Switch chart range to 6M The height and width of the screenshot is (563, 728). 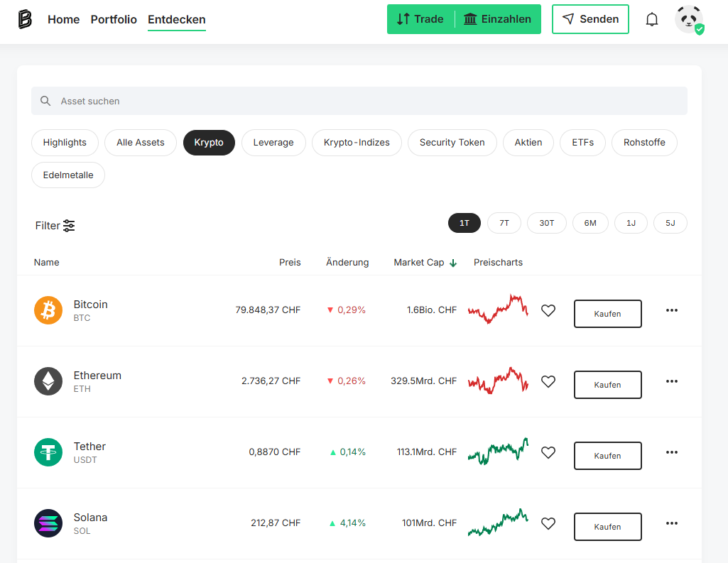click(591, 223)
